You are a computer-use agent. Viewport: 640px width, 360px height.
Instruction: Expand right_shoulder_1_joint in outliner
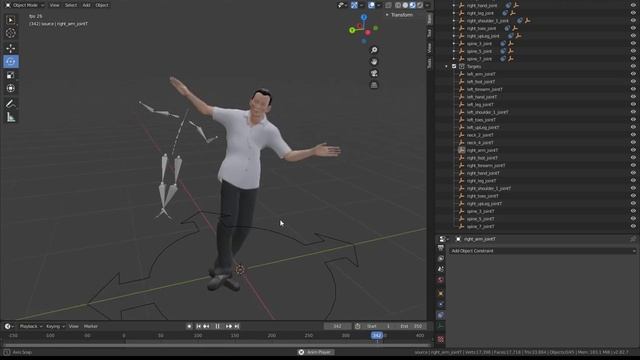[x=454, y=21]
